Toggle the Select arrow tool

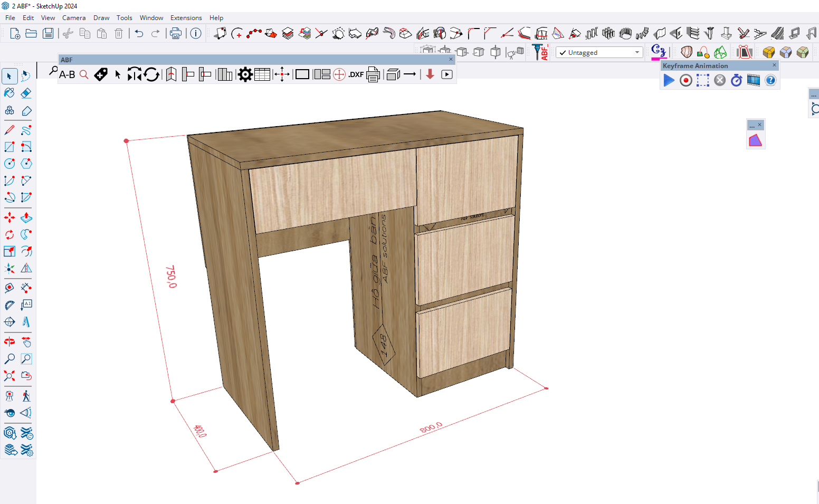coord(9,77)
